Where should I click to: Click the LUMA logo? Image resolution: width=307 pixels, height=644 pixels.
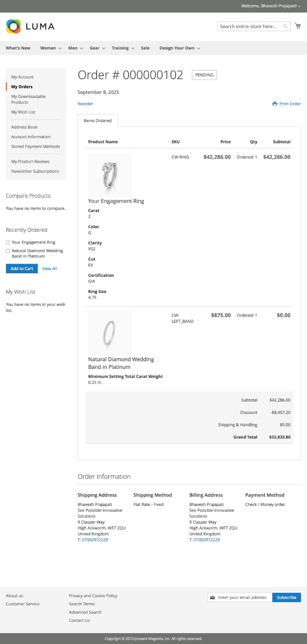(30, 26)
